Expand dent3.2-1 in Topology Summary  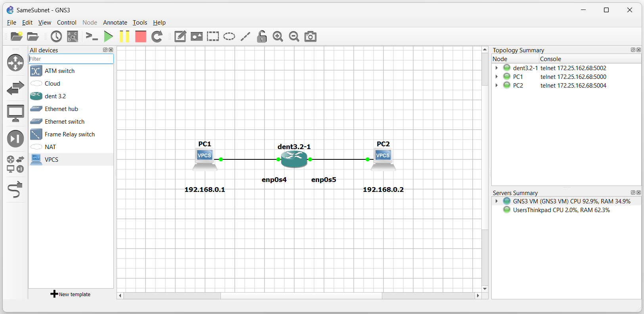pyautogui.click(x=496, y=68)
